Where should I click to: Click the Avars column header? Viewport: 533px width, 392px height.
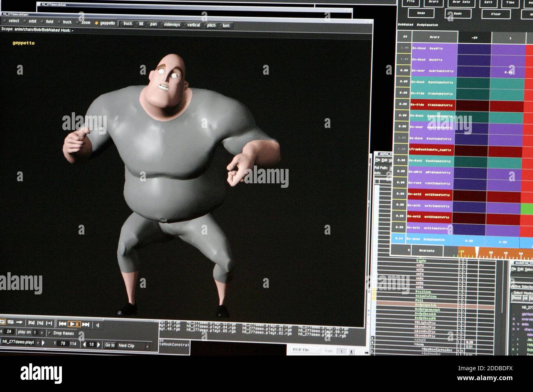pyautogui.click(x=434, y=37)
